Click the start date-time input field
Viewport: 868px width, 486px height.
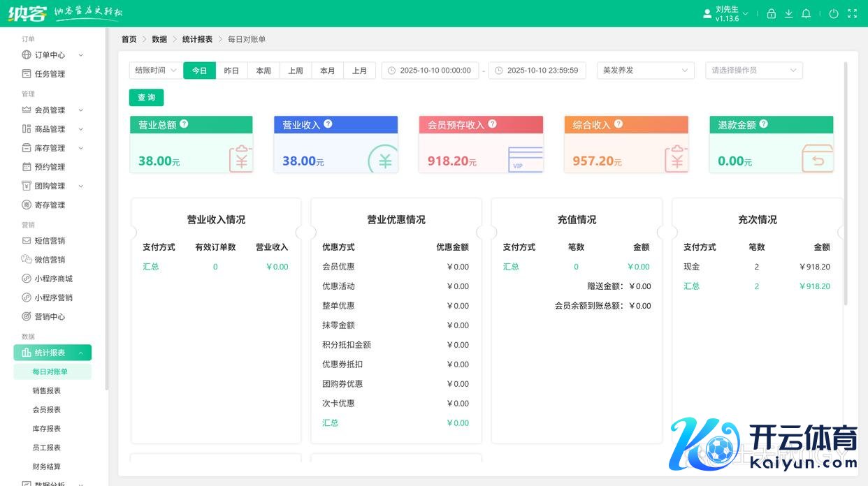435,71
